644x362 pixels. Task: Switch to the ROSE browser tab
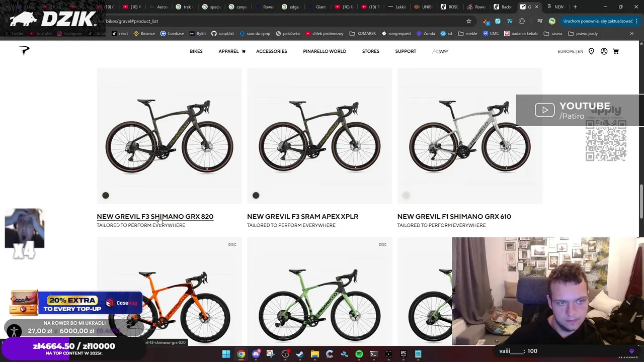(x=449, y=7)
